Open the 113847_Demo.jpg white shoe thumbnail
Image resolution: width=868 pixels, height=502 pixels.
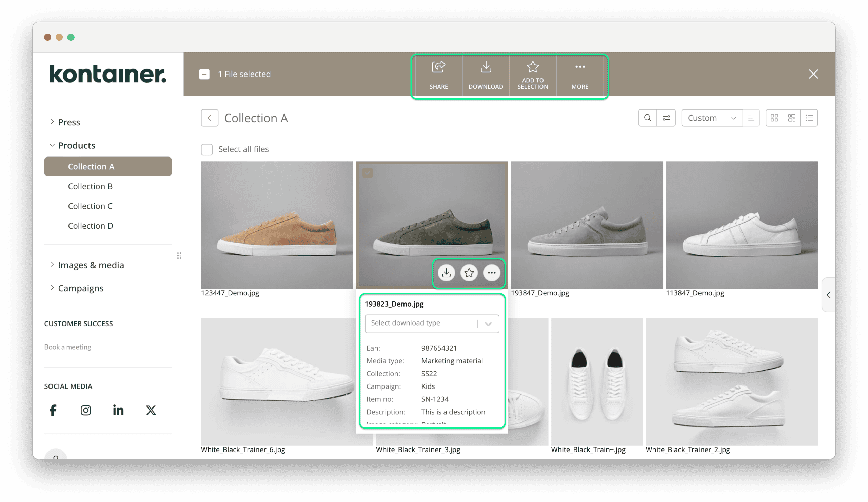click(742, 225)
